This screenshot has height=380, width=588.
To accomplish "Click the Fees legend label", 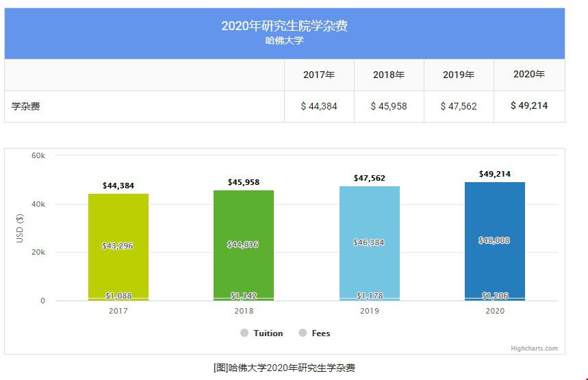I will pos(321,333).
